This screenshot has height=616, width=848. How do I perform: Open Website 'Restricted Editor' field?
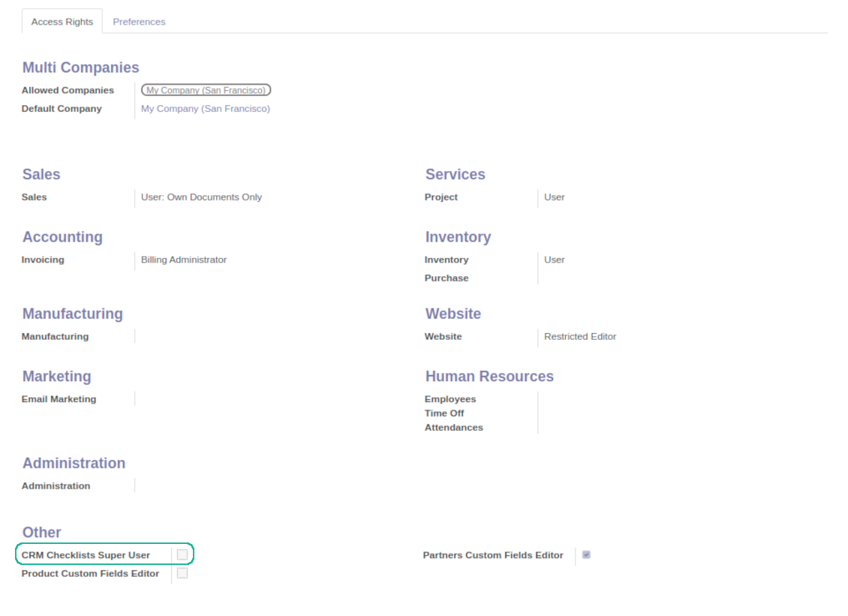click(x=580, y=337)
